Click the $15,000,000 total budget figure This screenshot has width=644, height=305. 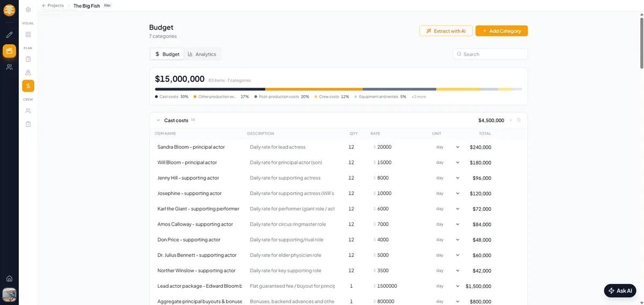pyautogui.click(x=180, y=79)
